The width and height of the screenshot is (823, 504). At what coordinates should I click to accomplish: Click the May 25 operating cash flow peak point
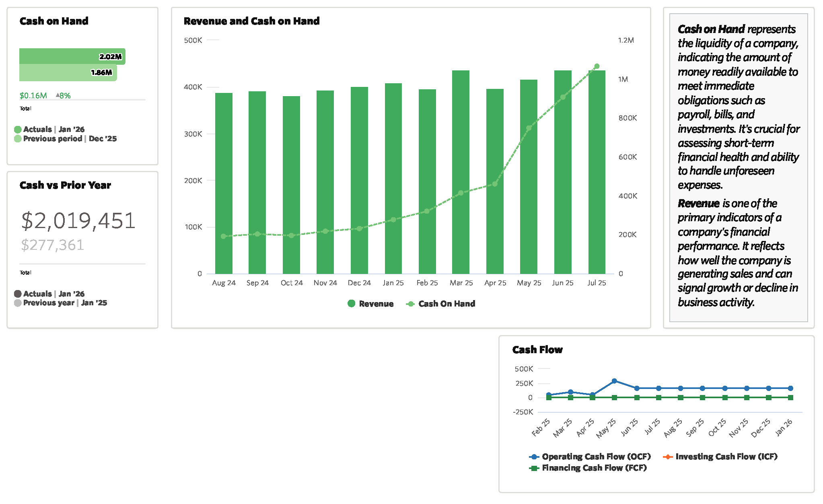[x=614, y=381]
